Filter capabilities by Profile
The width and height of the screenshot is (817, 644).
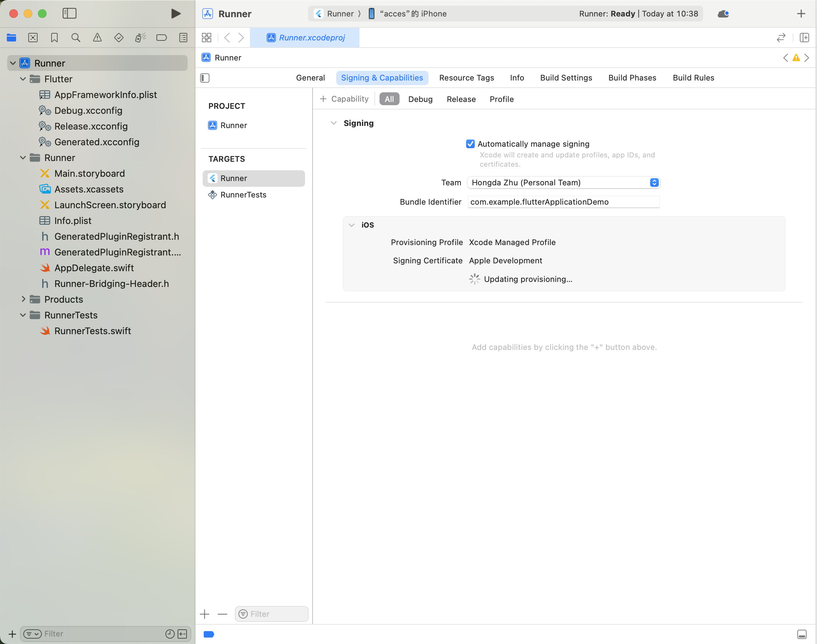tap(502, 99)
